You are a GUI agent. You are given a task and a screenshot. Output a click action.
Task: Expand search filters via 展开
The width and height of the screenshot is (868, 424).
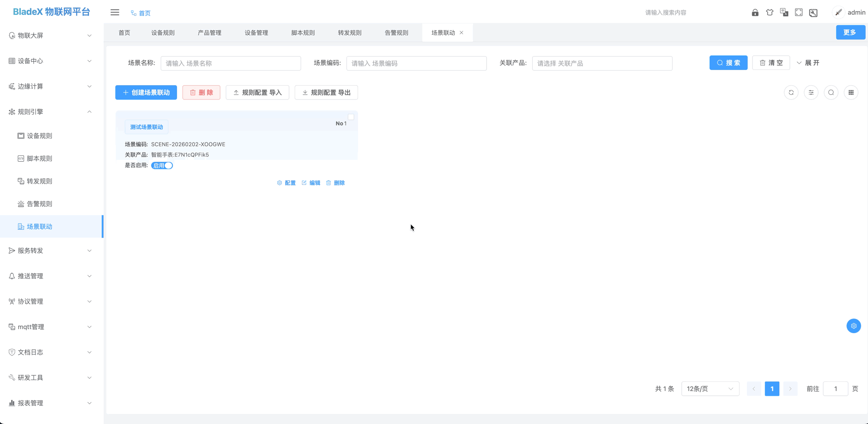(x=808, y=63)
